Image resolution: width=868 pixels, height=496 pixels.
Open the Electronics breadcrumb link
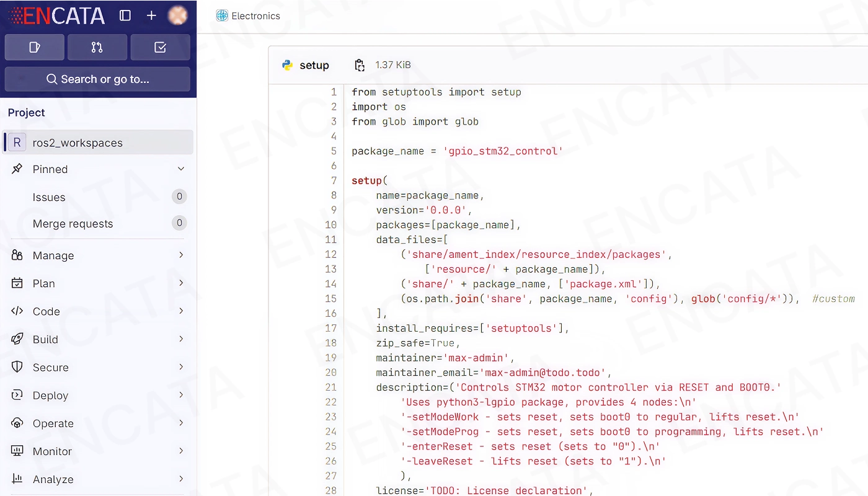tap(255, 15)
